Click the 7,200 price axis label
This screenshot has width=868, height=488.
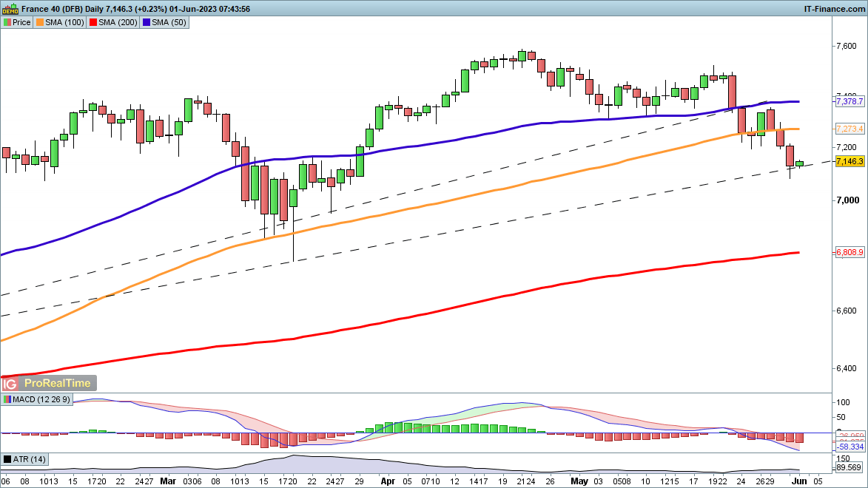[x=847, y=147]
